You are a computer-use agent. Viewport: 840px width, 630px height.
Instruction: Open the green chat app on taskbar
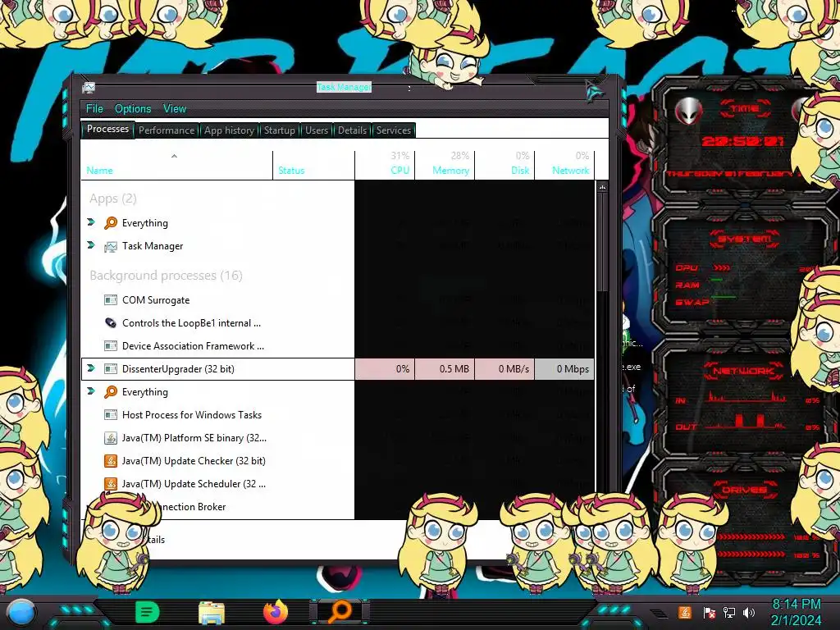(x=148, y=612)
